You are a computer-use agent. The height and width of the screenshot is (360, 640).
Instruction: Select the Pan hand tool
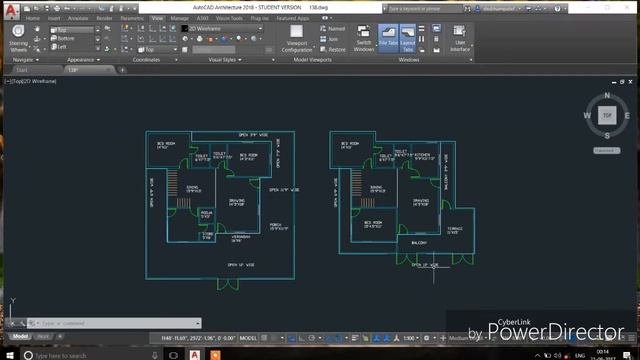[37, 29]
